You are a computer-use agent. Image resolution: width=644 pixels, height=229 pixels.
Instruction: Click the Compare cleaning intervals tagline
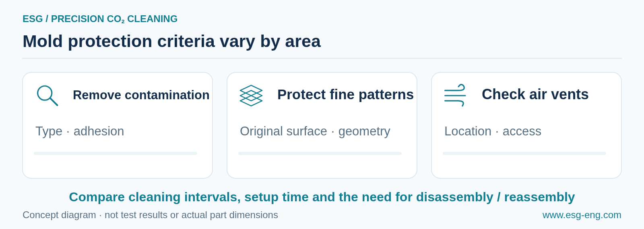click(322, 197)
